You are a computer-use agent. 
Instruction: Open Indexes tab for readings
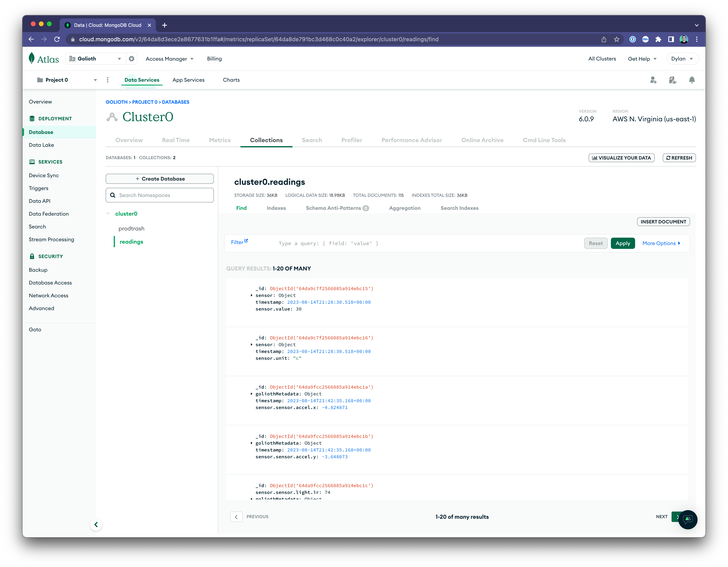[x=276, y=208]
